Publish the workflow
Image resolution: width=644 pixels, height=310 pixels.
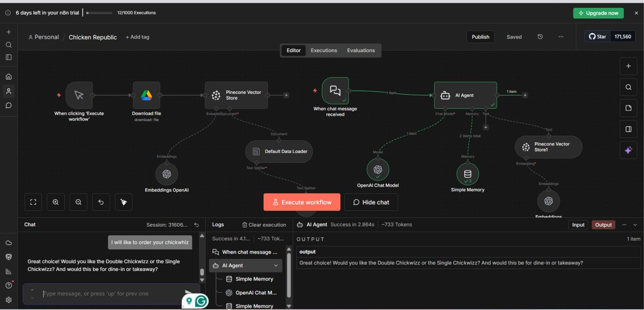(x=481, y=37)
